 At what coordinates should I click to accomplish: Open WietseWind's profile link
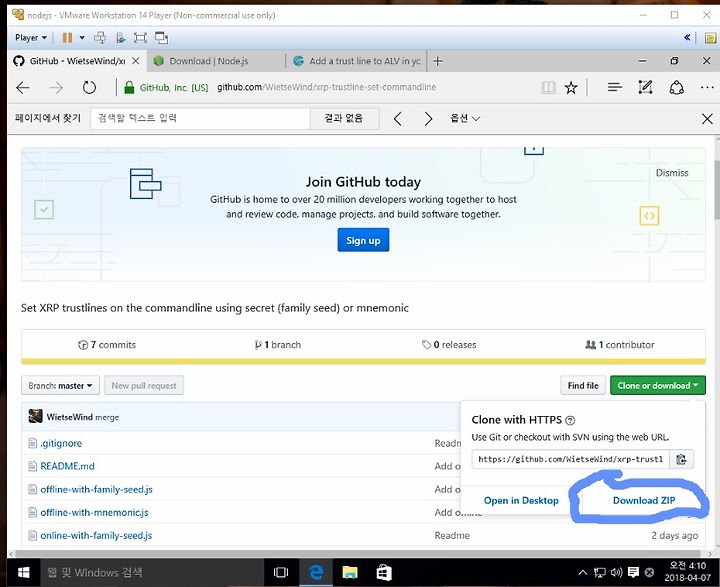point(69,417)
